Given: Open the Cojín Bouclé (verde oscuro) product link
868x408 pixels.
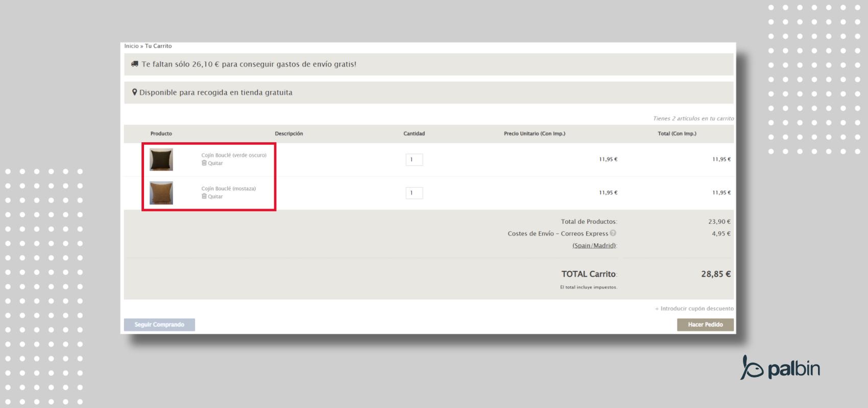Looking at the screenshot, I should pos(234,155).
